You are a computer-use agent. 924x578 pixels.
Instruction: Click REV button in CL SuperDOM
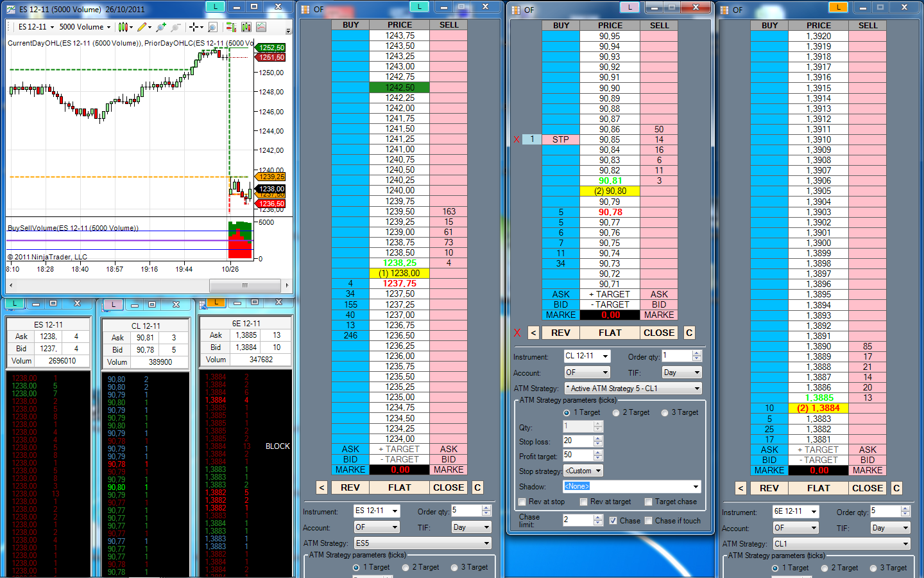(561, 333)
